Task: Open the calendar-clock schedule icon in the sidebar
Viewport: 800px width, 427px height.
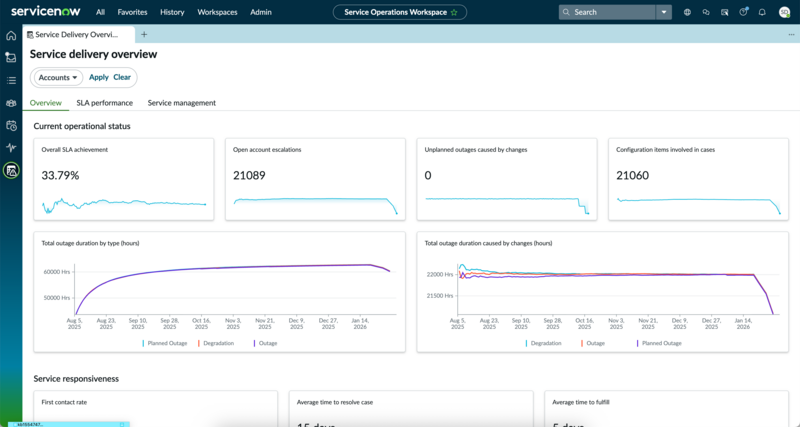Action: click(x=11, y=125)
